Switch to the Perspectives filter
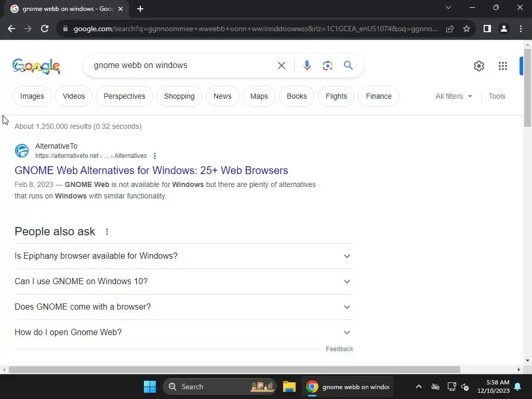 click(124, 96)
